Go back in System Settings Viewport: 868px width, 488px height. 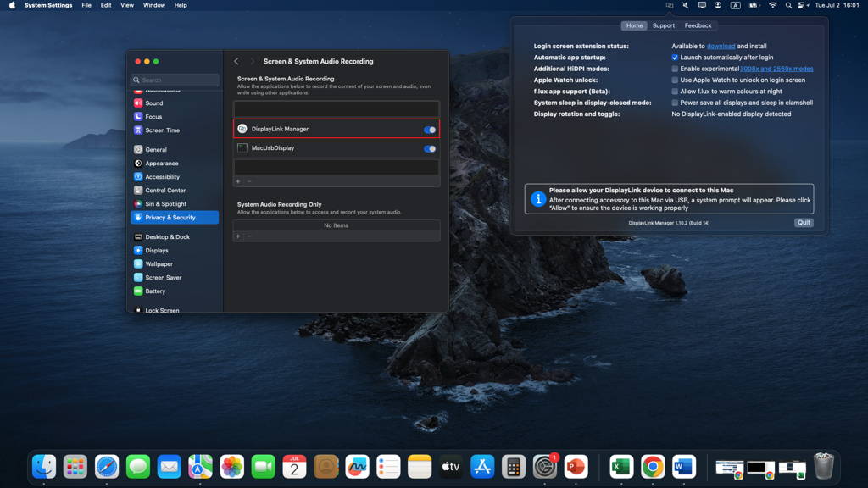click(236, 61)
